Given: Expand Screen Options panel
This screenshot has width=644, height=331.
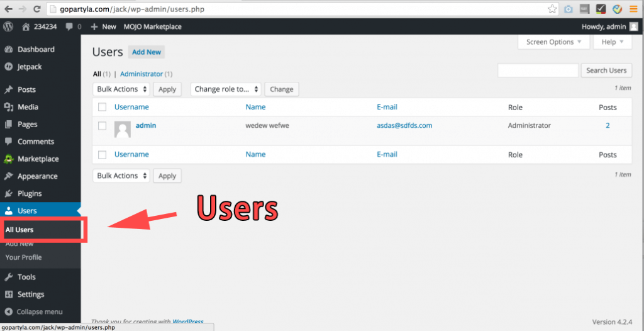Looking at the screenshot, I should (x=553, y=42).
